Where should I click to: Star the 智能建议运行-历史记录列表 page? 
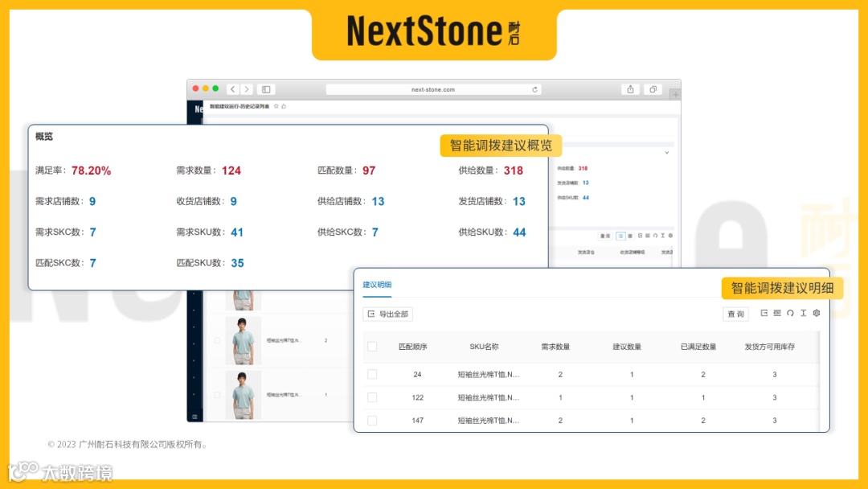tap(276, 106)
